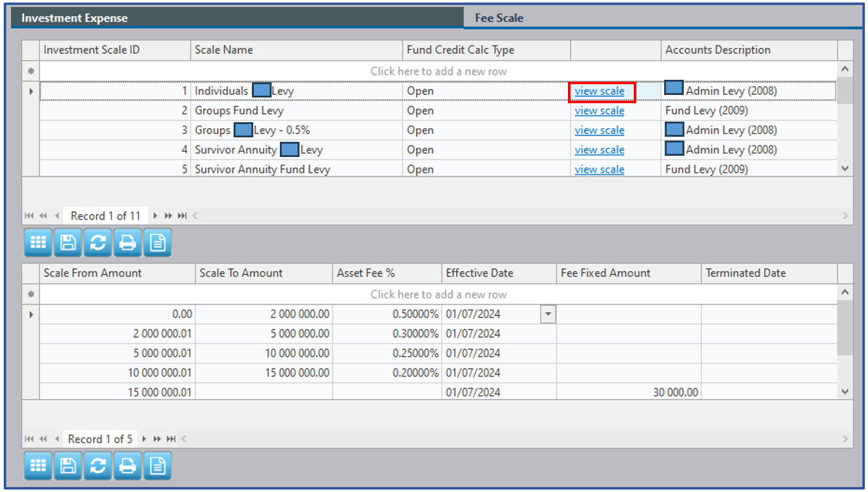
Task: Save changes in the Investment Scale list toolbar
Action: [x=68, y=243]
